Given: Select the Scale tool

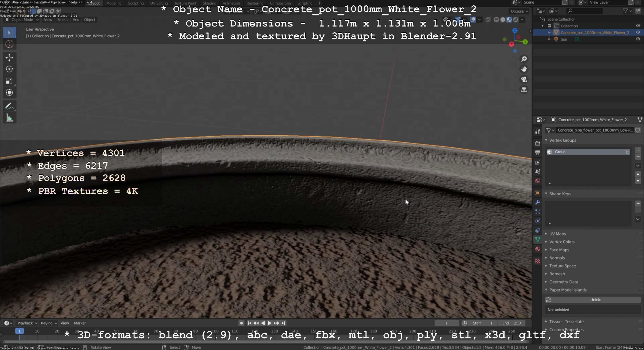Looking at the screenshot, I should click(x=10, y=81).
